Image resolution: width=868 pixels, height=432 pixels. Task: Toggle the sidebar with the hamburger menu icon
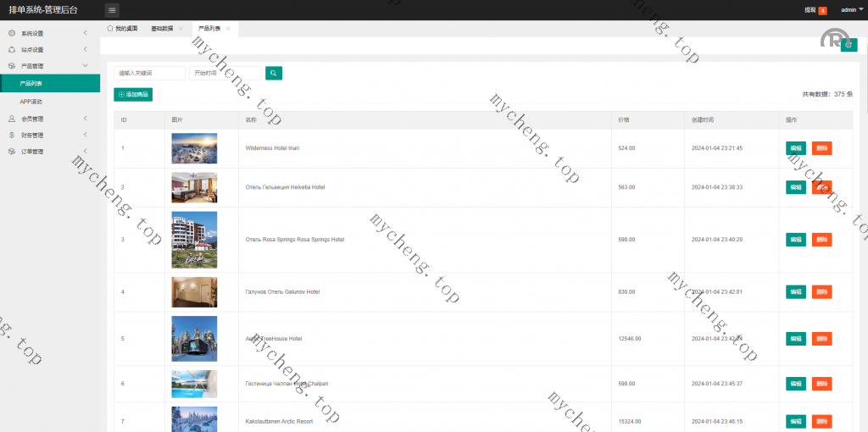(x=112, y=10)
